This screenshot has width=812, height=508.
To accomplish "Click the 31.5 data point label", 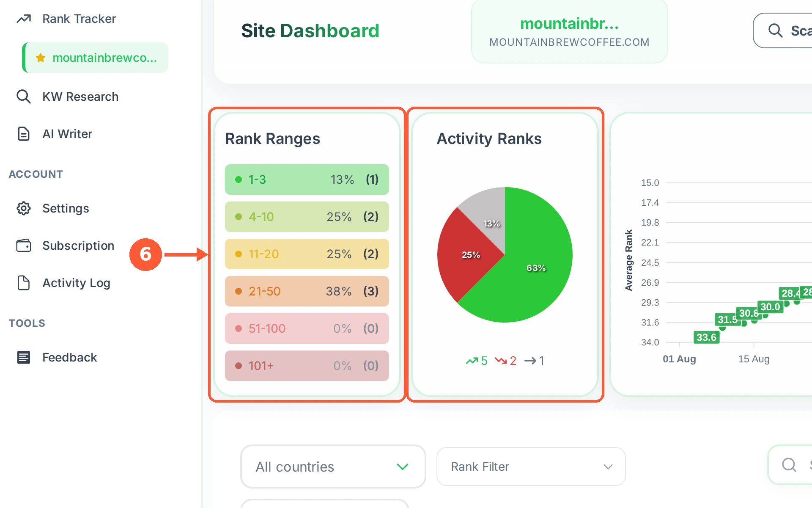I will click(727, 320).
